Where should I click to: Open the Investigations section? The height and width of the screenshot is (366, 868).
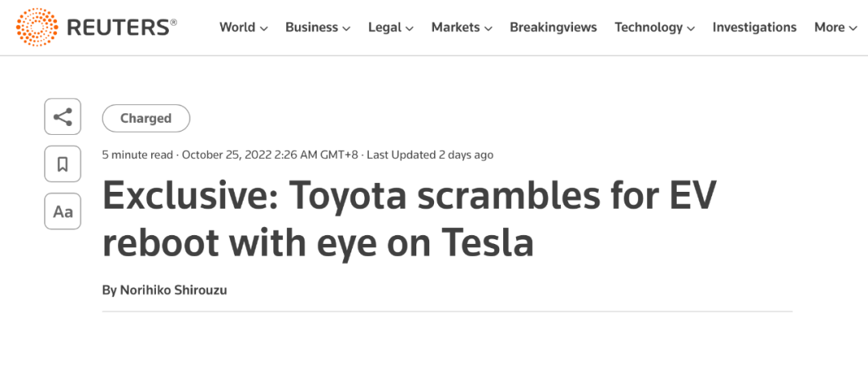(754, 27)
